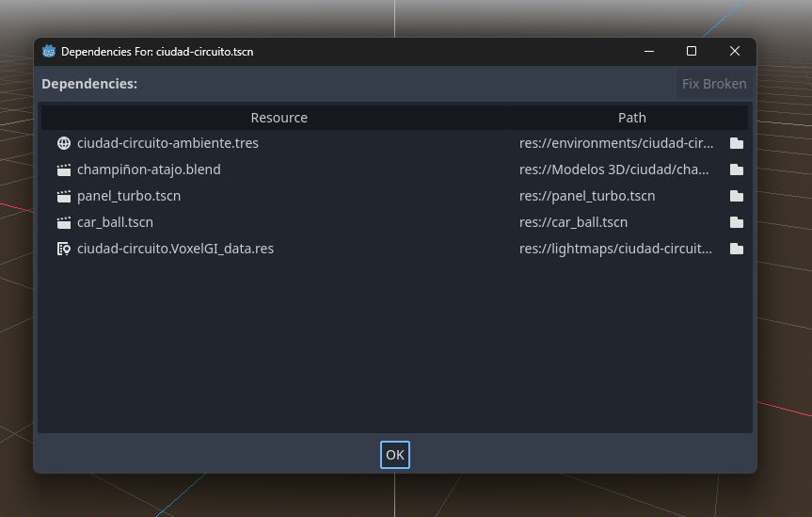This screenshot has width=812, height=517.
Task: Confirm dialog with OK button
Action: [395, 455]
